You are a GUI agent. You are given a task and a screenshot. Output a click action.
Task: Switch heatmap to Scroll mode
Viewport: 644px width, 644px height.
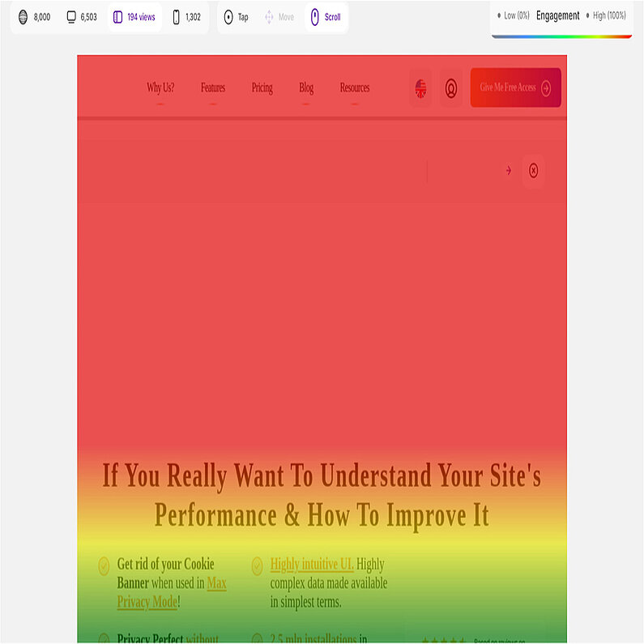pos(326,17)
